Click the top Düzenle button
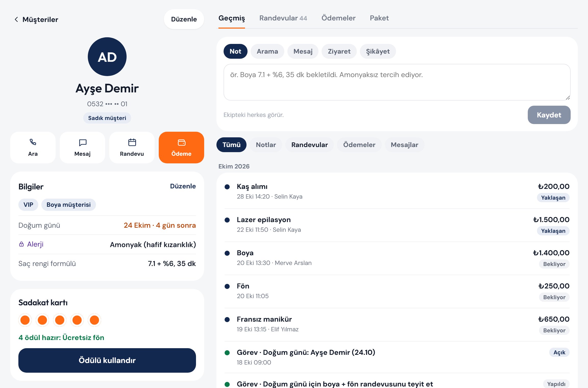588x388 pixels. point(184,19)
